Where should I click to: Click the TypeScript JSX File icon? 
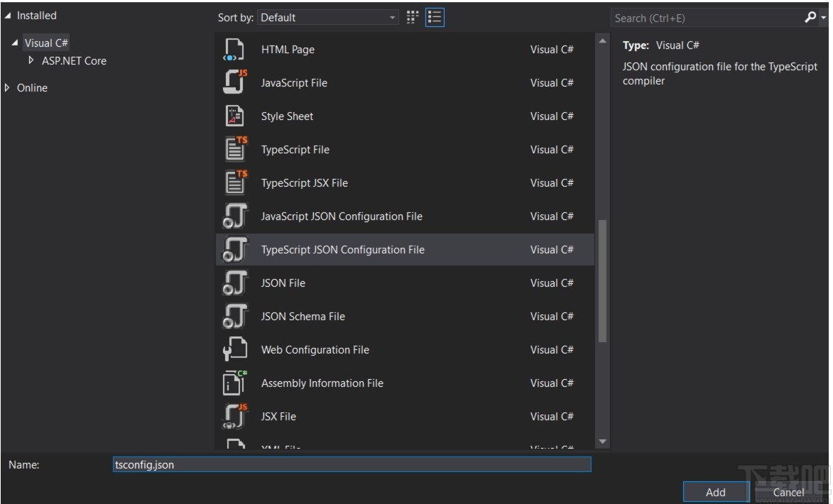click(x=234, y=183)
